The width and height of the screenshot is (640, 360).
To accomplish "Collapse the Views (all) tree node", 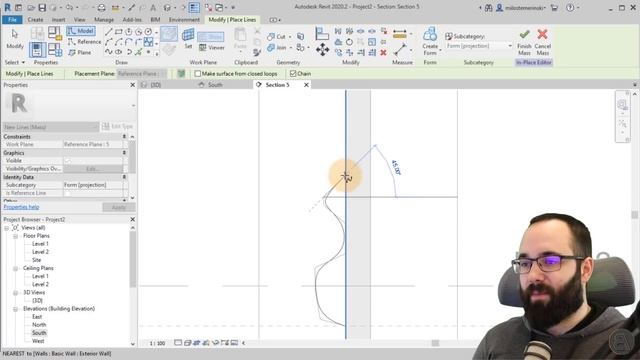I will [6, 228].
